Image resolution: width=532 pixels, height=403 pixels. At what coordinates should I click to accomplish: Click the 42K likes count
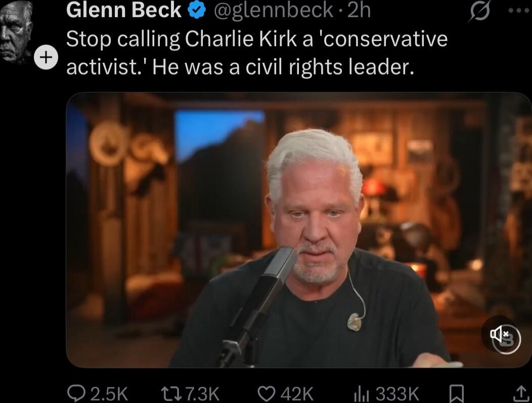tap(297, 393)
